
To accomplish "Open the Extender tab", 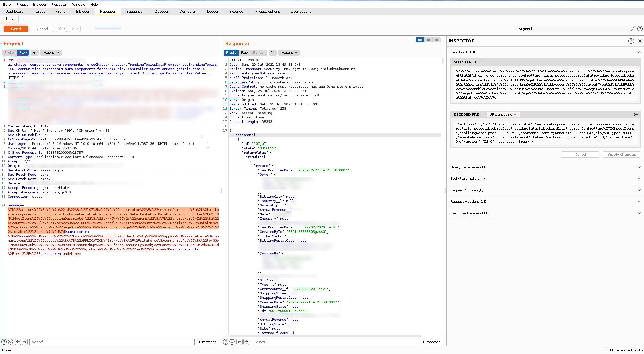I will [237, 12].
